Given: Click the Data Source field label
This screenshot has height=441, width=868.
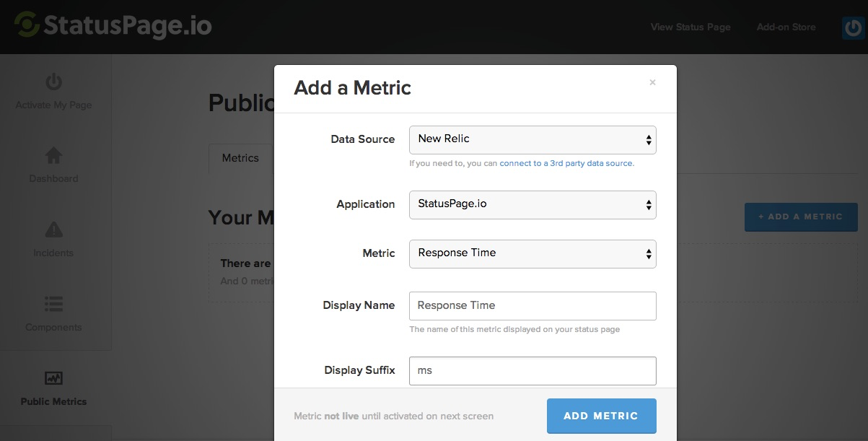Looking at the screenshot, I should 362,139.
